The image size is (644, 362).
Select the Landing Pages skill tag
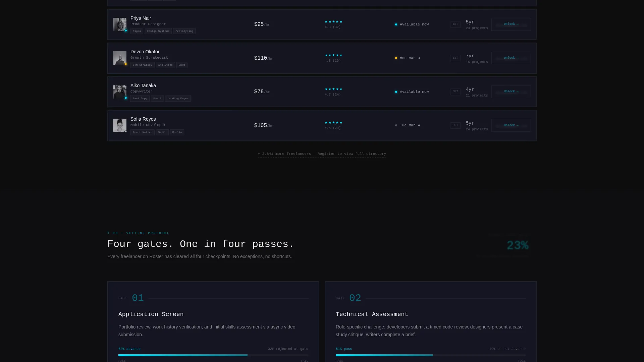[178, 99]
